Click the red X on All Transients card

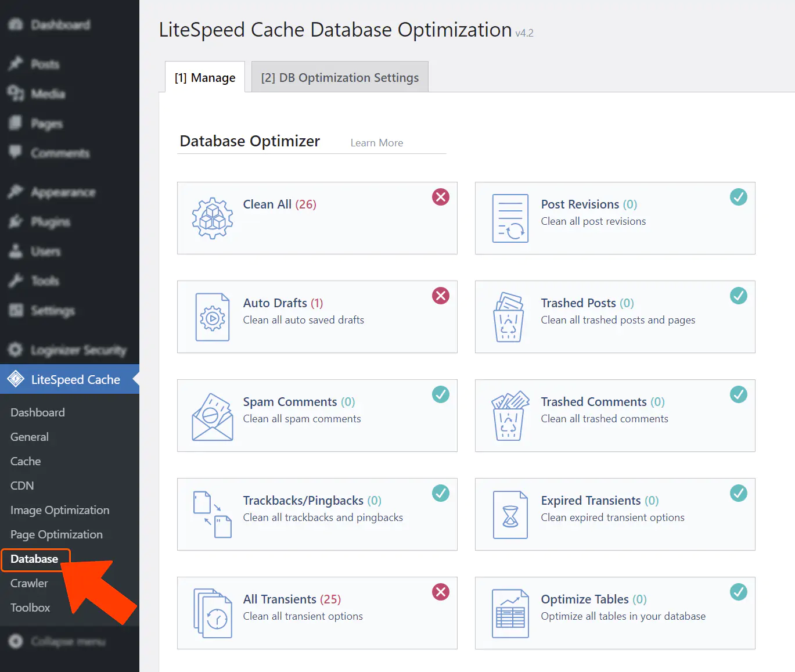tap(440, 592)
